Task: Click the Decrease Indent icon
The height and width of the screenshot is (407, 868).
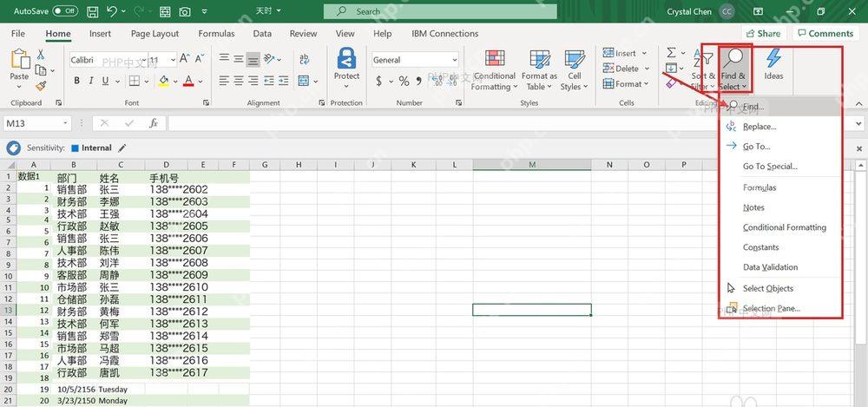Action: pos(268,81)
